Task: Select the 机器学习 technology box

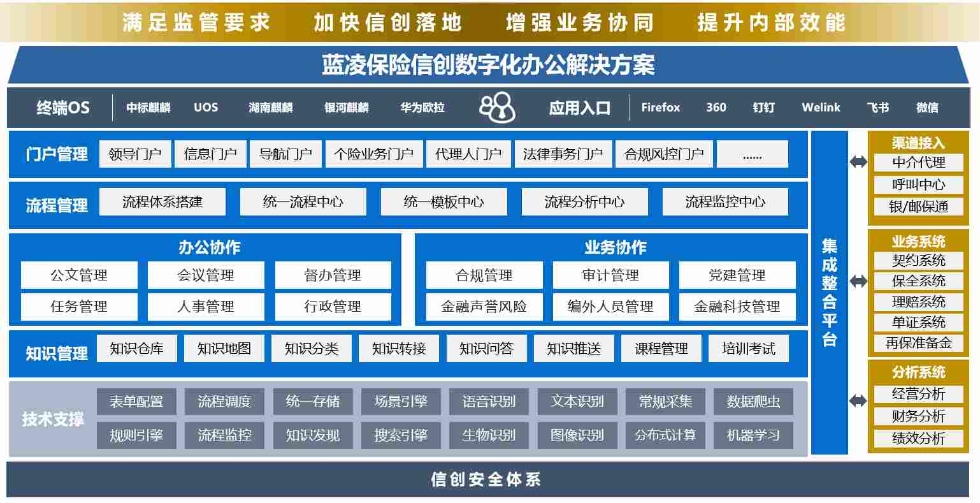Action: click(x=753, y=435)
